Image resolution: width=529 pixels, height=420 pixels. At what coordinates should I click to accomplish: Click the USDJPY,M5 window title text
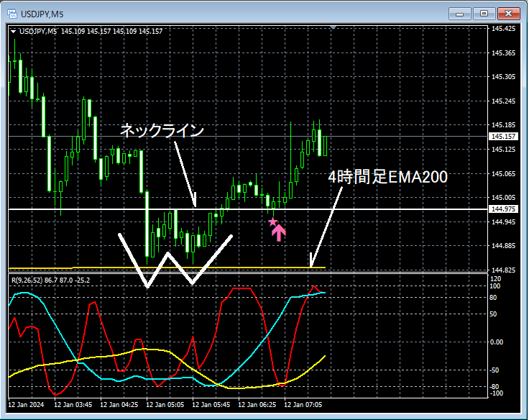point(42,14)
